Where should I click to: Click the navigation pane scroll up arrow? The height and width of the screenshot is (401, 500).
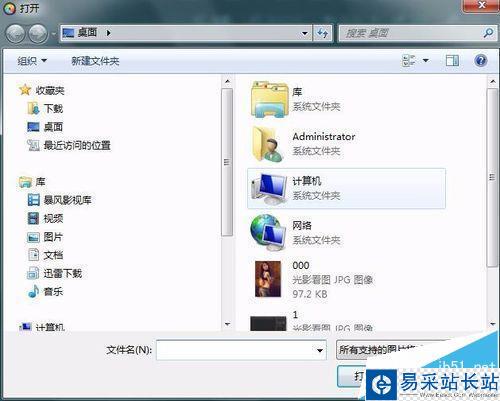(227, 81)
